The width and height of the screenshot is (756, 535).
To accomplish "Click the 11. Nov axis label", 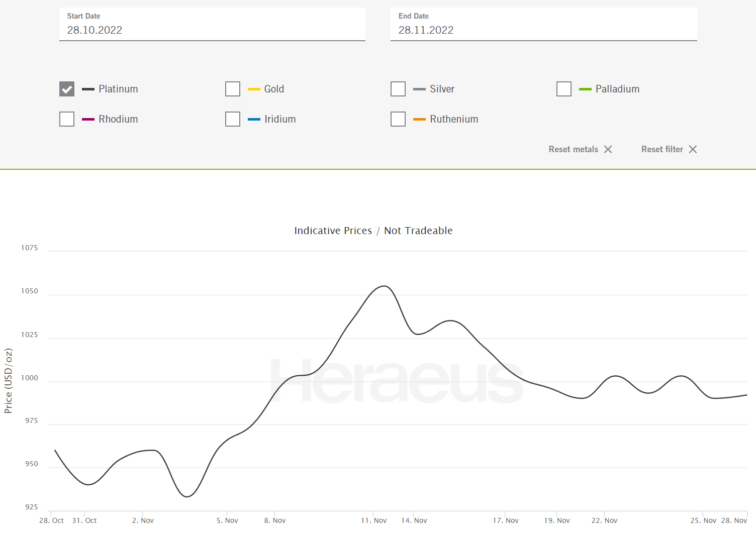I will point(374,520).
